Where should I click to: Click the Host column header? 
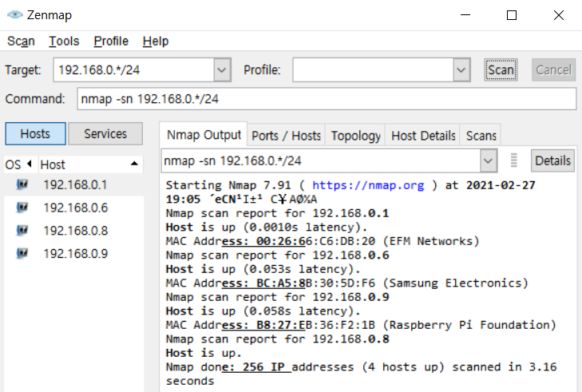(x=90, y=164)
